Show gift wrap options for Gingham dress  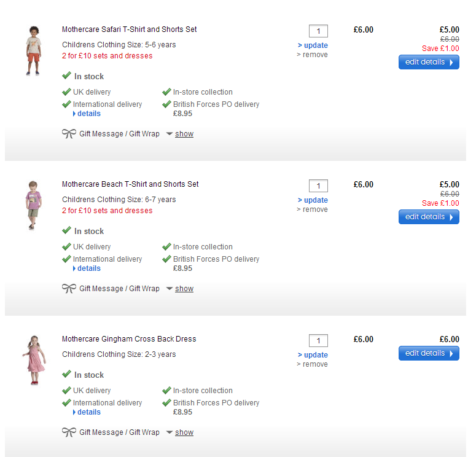pyautogui.click(x=184, y=432)
